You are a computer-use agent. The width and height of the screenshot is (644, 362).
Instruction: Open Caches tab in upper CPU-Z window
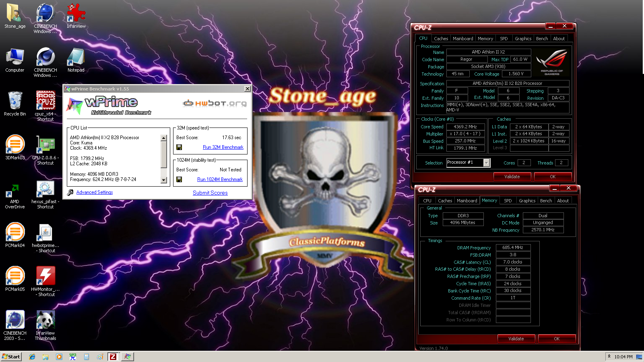441,39
